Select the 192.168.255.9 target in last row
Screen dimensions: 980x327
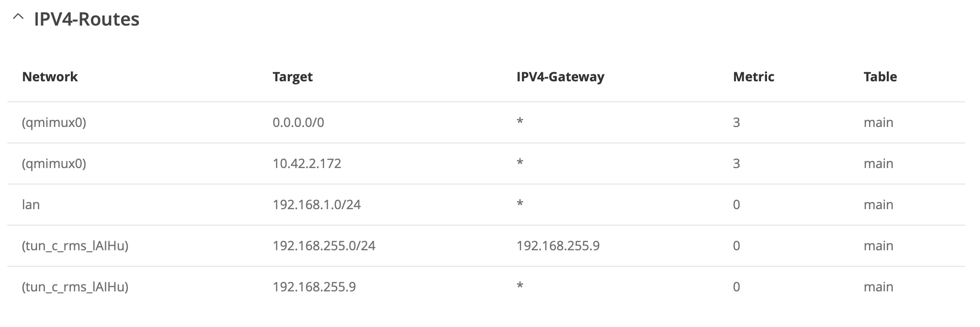click(314, 287)
